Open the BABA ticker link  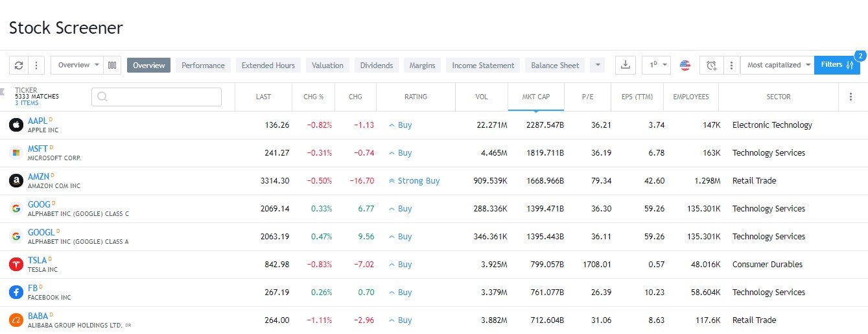pos(38,316)
